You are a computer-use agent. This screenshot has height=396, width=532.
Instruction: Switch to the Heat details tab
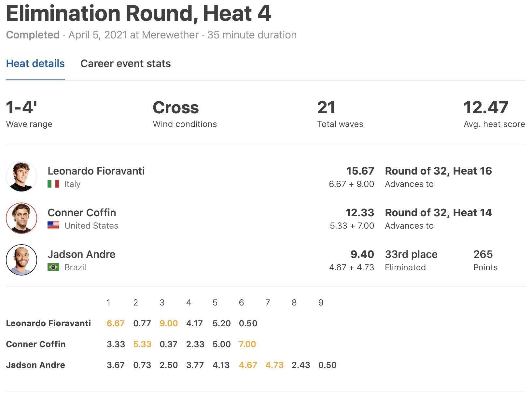pos(35,64)
